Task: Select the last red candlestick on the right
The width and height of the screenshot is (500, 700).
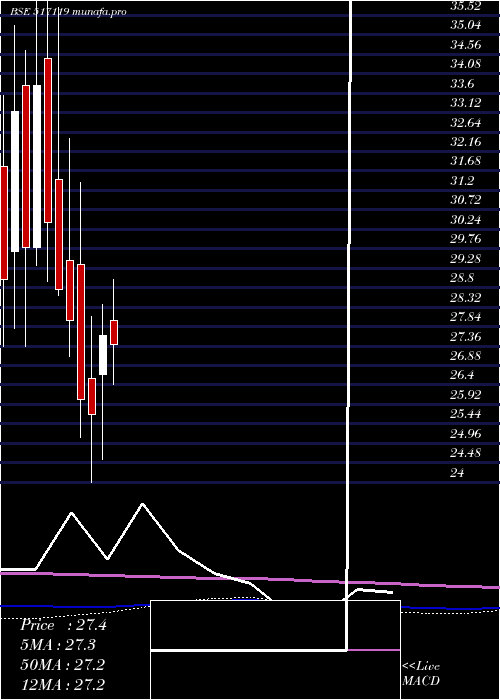Action: [114, 332]
